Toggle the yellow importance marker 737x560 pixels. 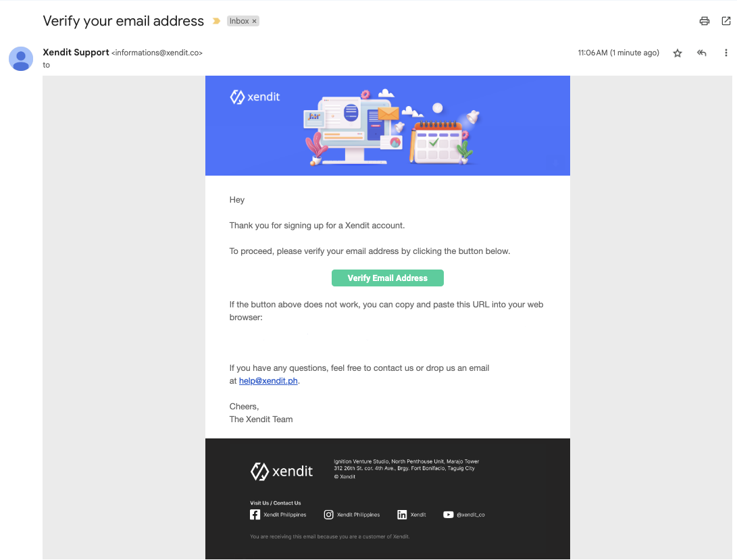point(216,22)
